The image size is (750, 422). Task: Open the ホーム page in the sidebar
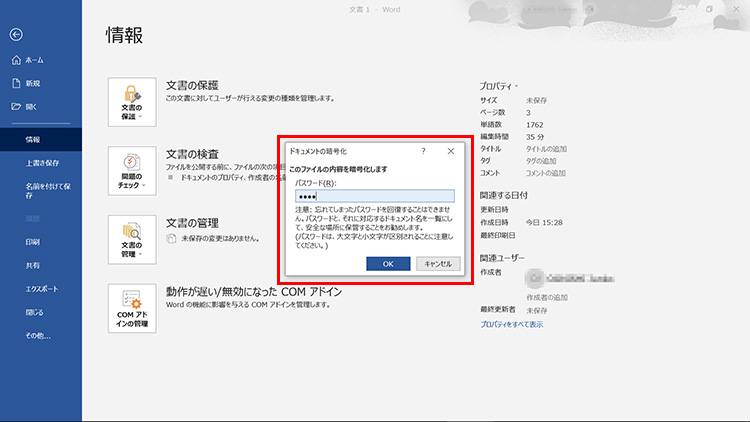(x=33, y=60)
